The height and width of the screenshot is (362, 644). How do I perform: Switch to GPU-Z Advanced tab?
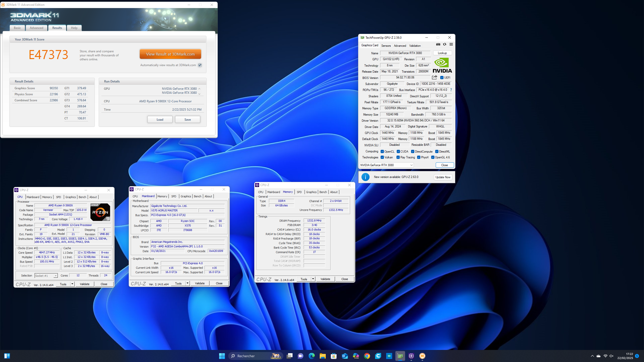400,46
